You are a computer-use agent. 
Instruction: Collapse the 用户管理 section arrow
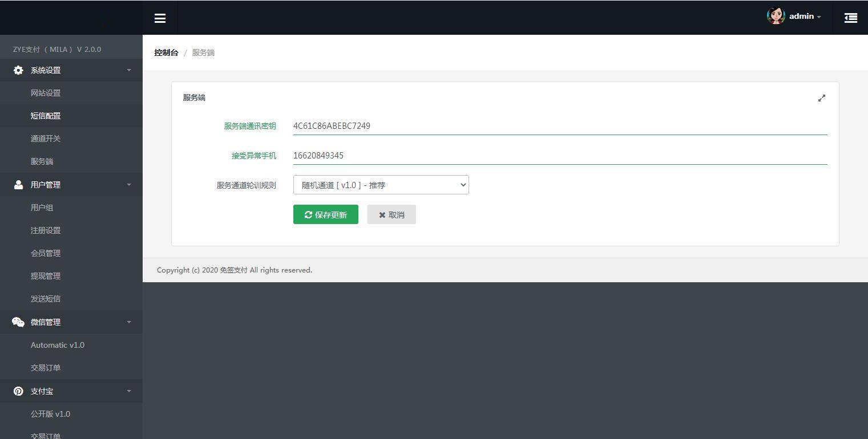129,185
